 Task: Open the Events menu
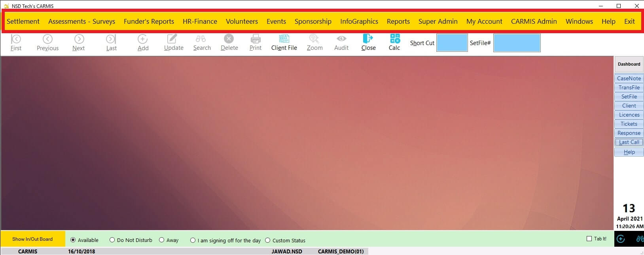[x=276, y=21]
